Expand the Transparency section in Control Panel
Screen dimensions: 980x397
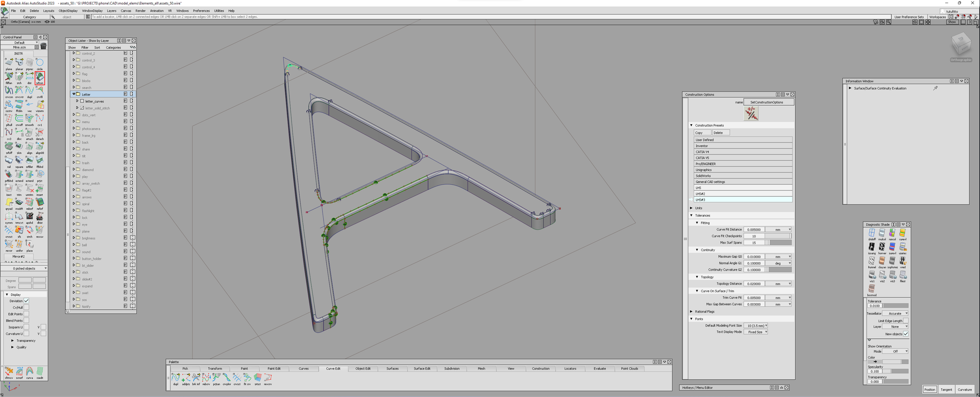(12, 340)
